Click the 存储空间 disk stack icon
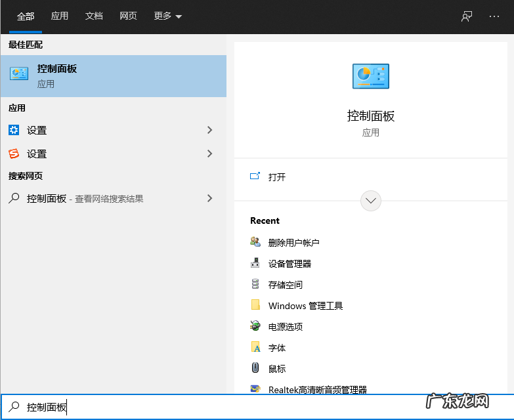This screenshot has height=420, width=514. (255, 284)
